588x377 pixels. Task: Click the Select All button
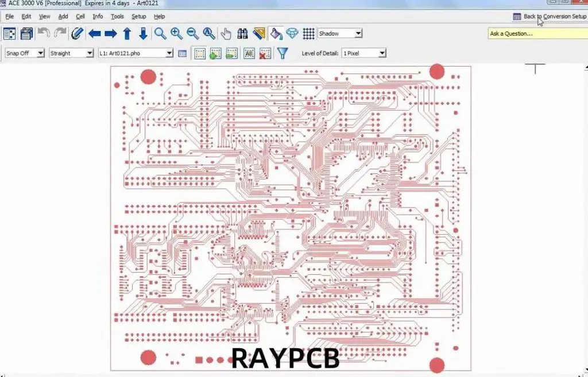coord(249,53)
